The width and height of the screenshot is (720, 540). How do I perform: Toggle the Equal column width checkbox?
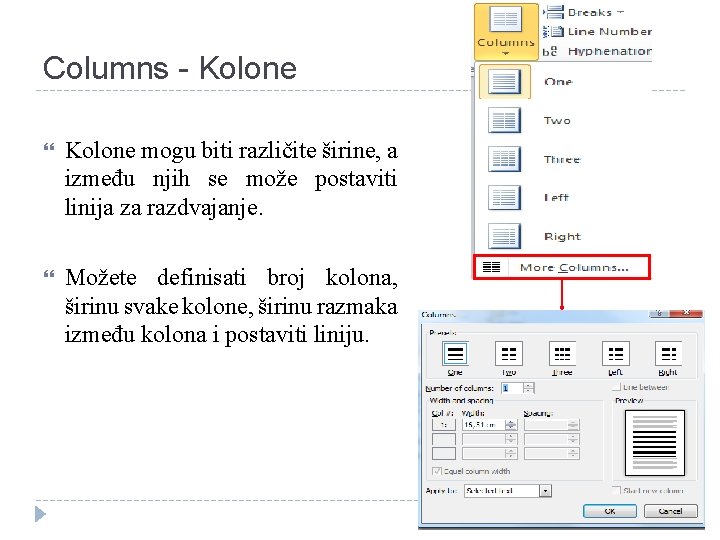pyautogui.click(x=437, y=471)
